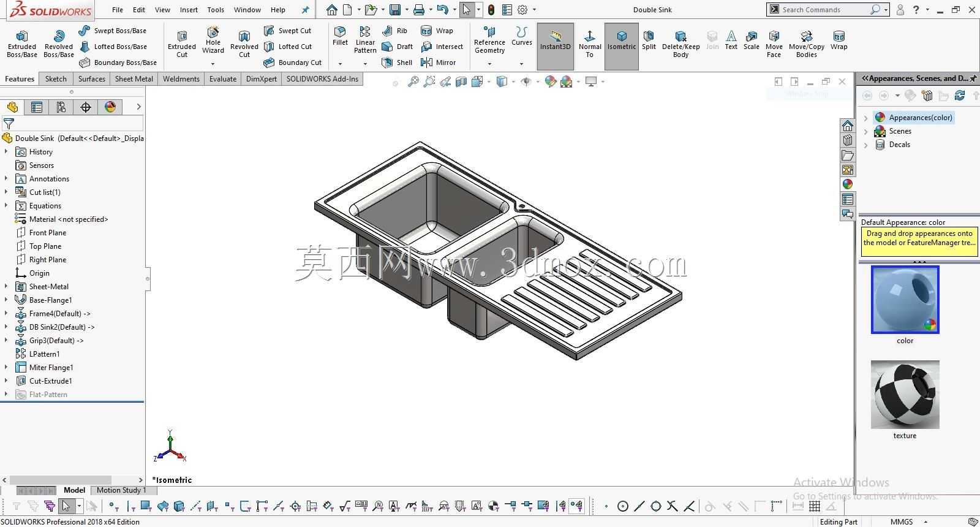Toggle the Isometric view button
Viewport: 980px width, 527px height.
point(622,47)
